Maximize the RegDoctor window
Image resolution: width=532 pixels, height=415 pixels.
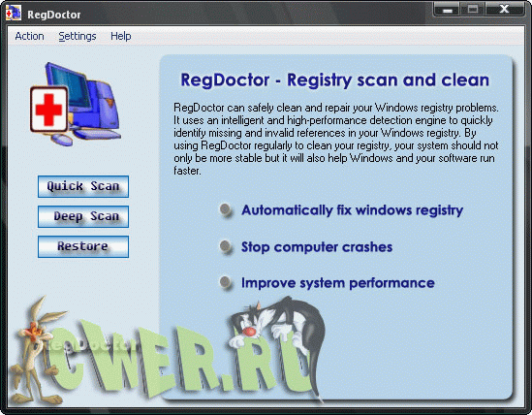(x=473, y=9)
